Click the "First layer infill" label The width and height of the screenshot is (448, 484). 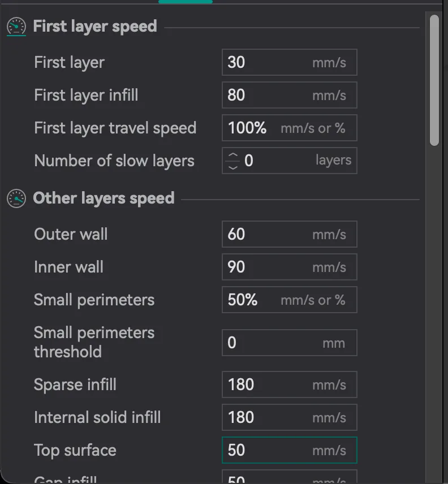click(86, 95)
